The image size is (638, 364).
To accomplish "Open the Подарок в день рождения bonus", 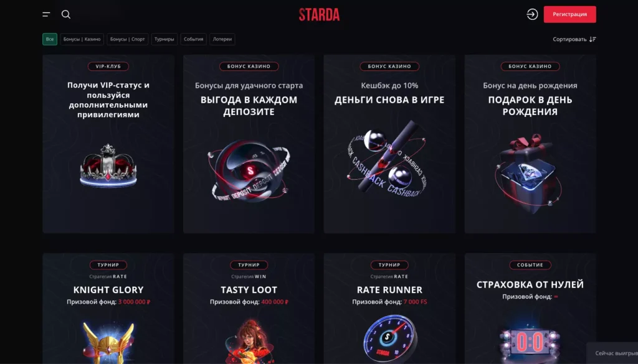I will pos(529,106).
